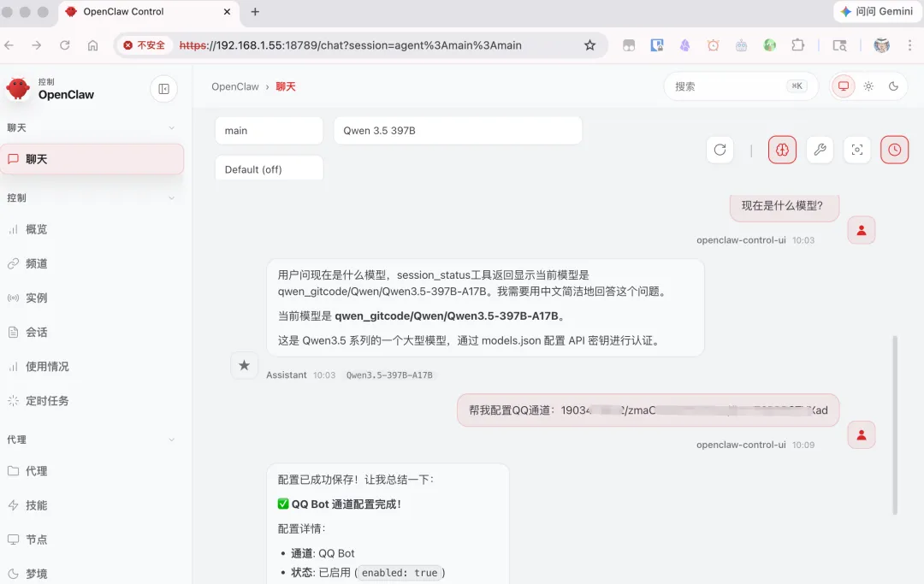The image size is (924, 584).
Task: Collapse the 代理 sidebar section
Action: pyautogui.click(x=171, y=439)
